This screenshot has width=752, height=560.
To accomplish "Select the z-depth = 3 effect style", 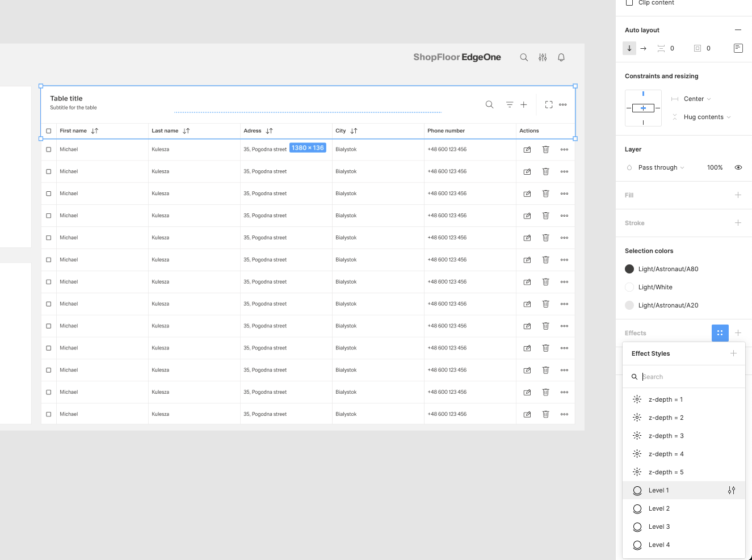I will [666, 436].
